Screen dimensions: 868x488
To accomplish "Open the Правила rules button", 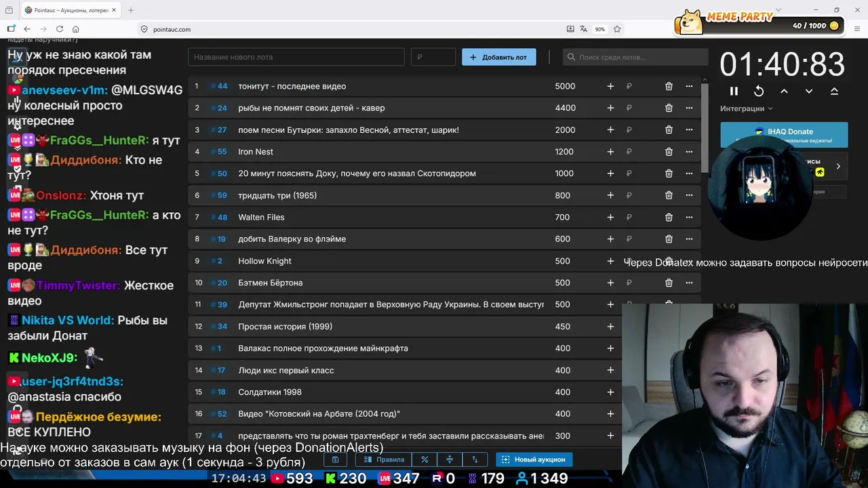I will tap(384, 460).
